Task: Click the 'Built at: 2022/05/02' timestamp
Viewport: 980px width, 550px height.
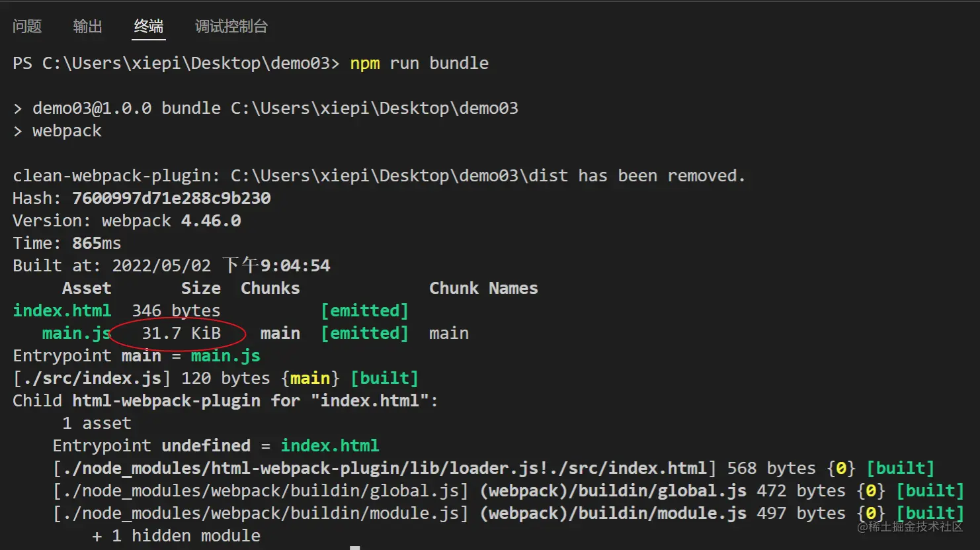Action: 171,266
